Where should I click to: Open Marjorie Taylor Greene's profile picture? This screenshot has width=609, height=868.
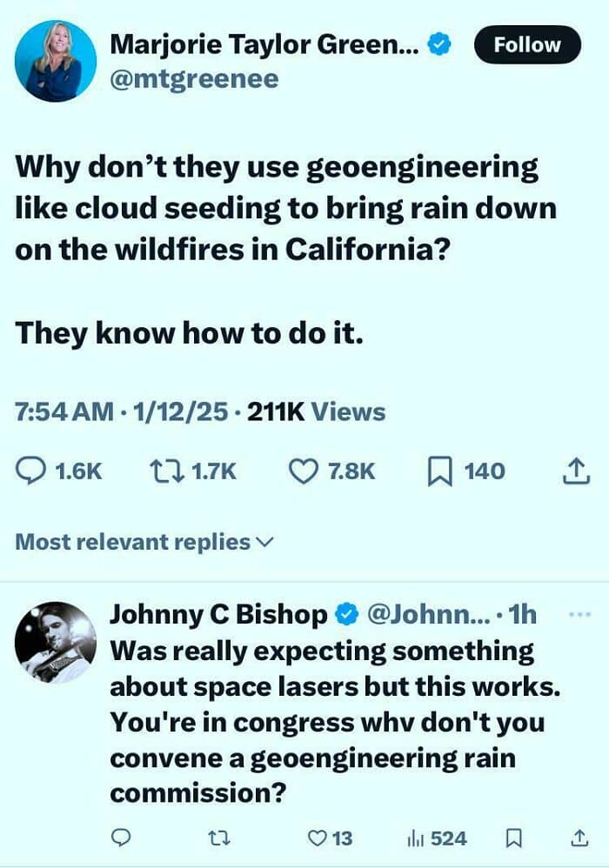(56, 61)
